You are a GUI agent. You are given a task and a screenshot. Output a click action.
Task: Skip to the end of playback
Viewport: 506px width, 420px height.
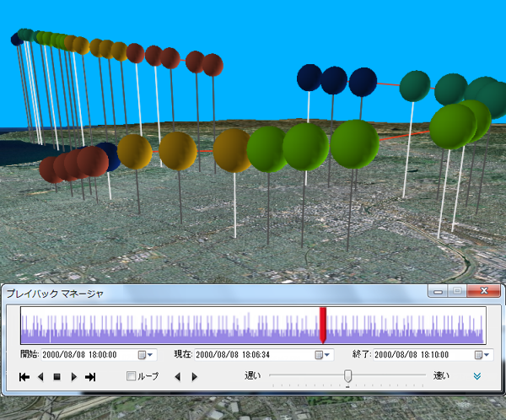point(90,377)
